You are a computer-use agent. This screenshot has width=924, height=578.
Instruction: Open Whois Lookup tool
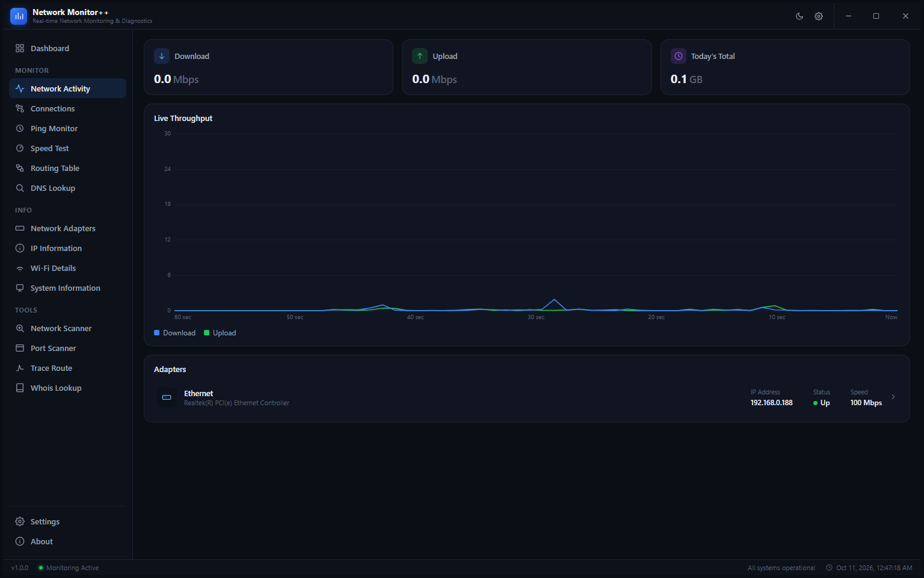click(67, 388)
